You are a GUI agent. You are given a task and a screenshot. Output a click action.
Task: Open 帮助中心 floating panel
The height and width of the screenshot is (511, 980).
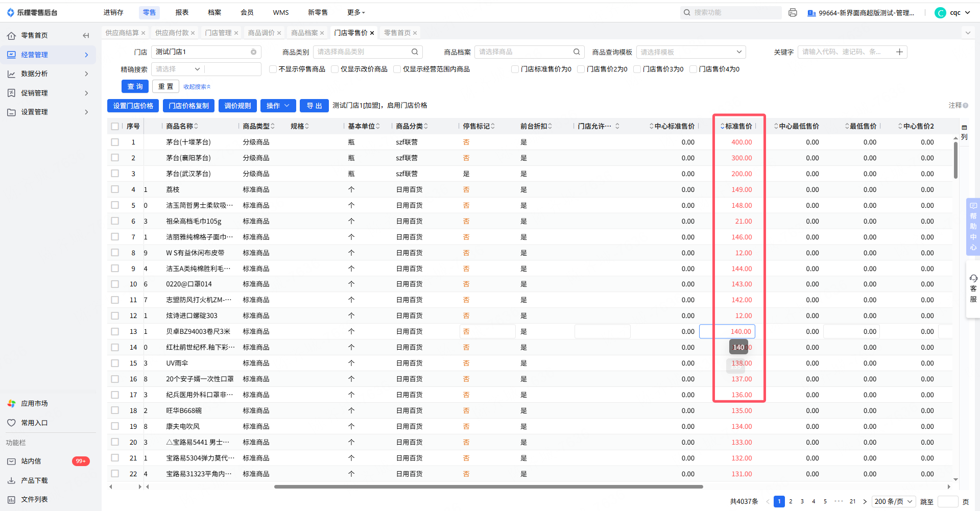pyautogui.click(x=973, y=226)
